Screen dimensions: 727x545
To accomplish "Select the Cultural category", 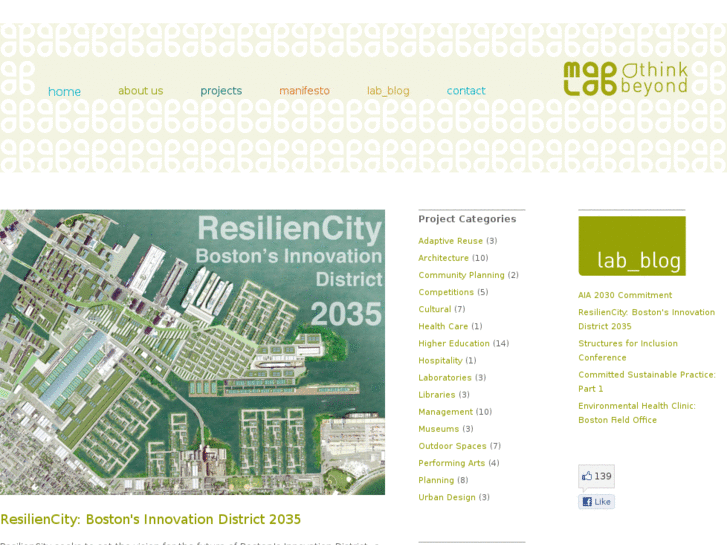I will point(434,309).
